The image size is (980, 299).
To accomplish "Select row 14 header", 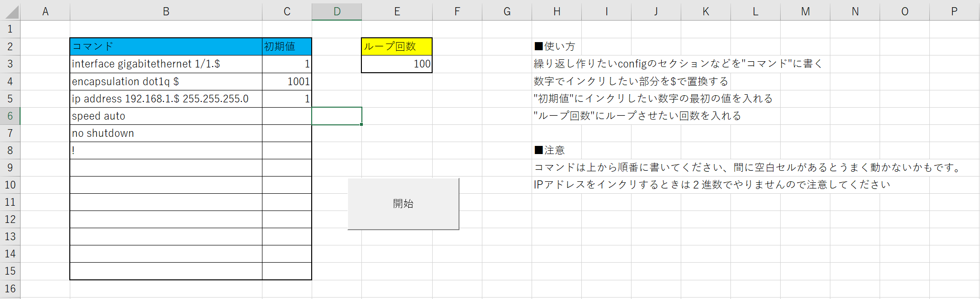I will tap(10, 254).
